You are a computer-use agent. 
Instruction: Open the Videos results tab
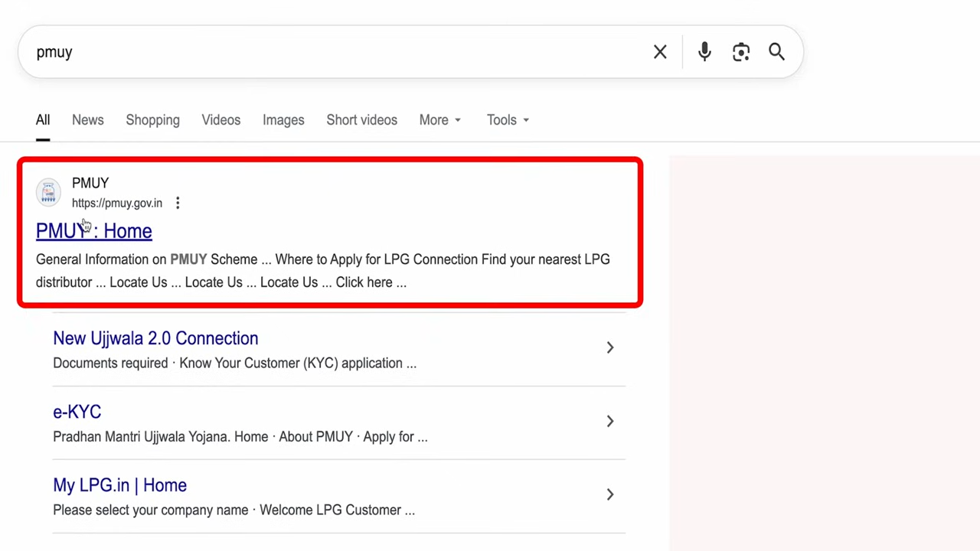coord(220,120)
